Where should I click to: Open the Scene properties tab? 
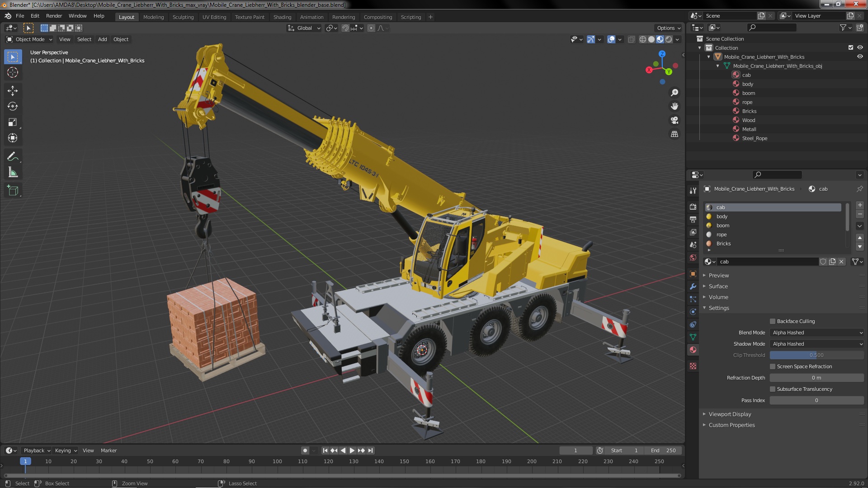tap(693, 245)
